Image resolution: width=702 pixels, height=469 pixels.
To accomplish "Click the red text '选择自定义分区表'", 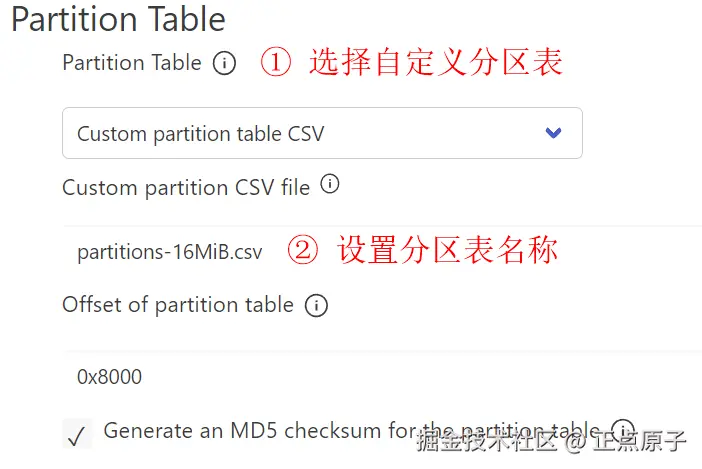I will (x=436, y=62).
